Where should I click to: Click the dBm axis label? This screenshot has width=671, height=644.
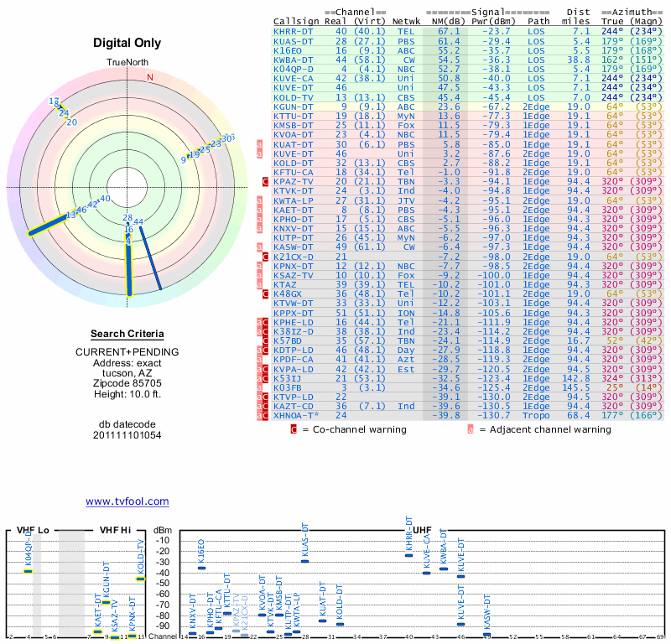(162, 530)
